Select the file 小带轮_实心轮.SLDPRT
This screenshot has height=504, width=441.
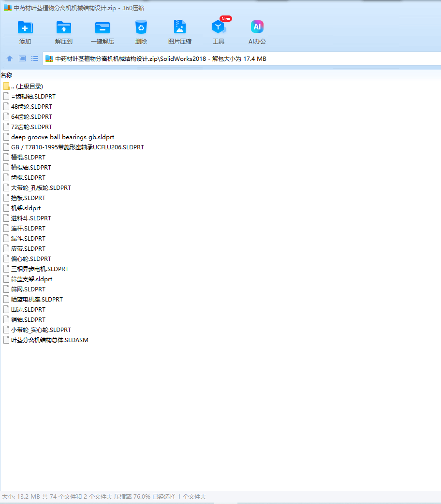41,330
